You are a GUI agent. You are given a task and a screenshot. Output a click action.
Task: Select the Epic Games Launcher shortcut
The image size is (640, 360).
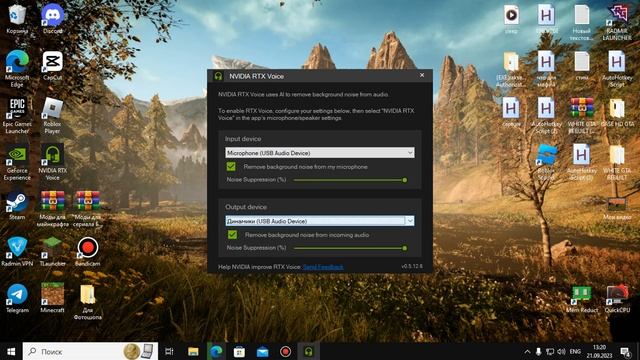click(x=17, y=116)
